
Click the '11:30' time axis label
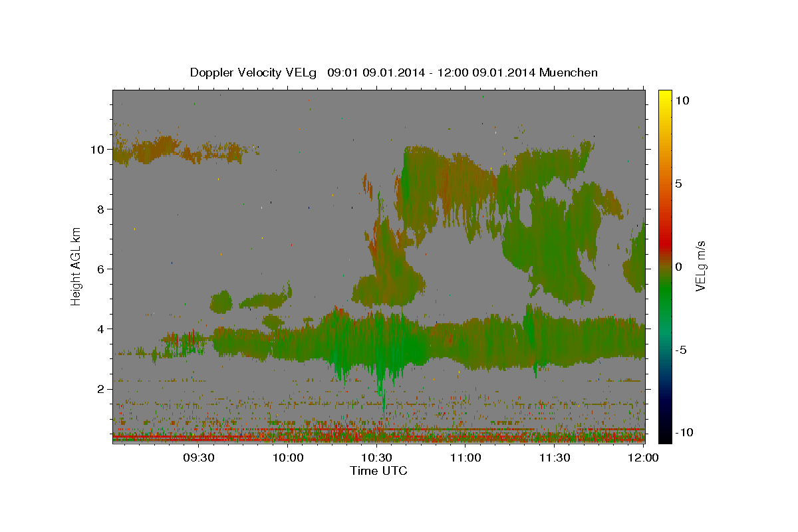555,458
